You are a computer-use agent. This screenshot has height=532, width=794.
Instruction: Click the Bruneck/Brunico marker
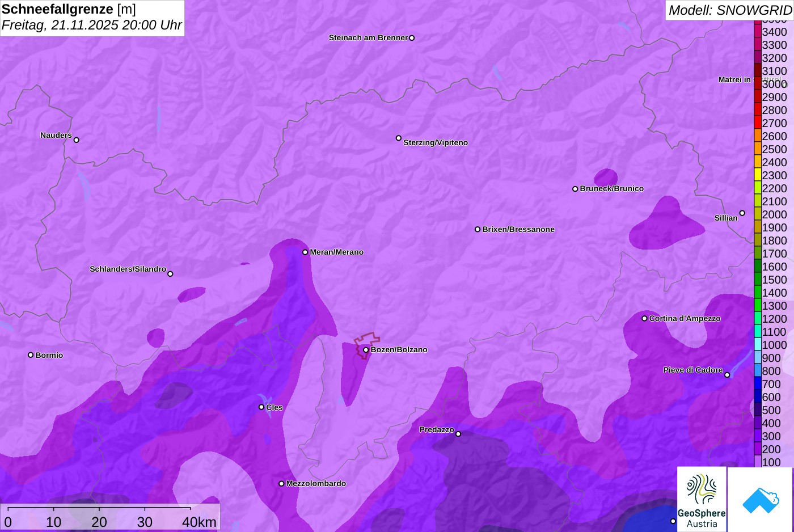(575, 189)
